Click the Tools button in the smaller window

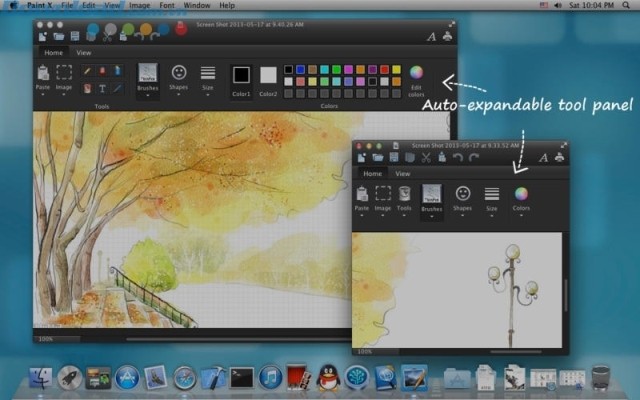[404, 196]
